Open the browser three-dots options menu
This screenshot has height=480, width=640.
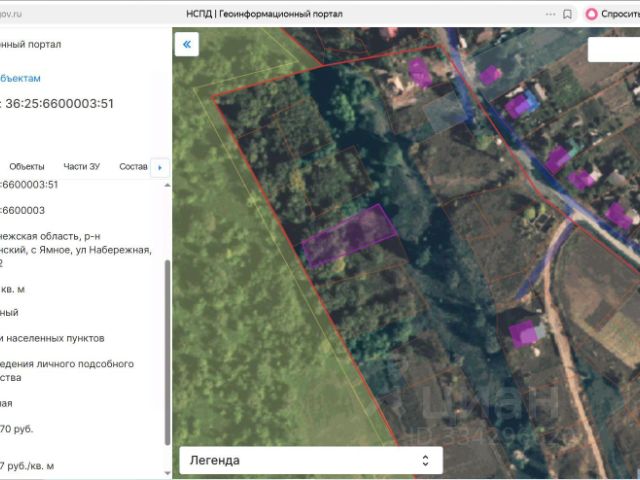coord(550,14)
